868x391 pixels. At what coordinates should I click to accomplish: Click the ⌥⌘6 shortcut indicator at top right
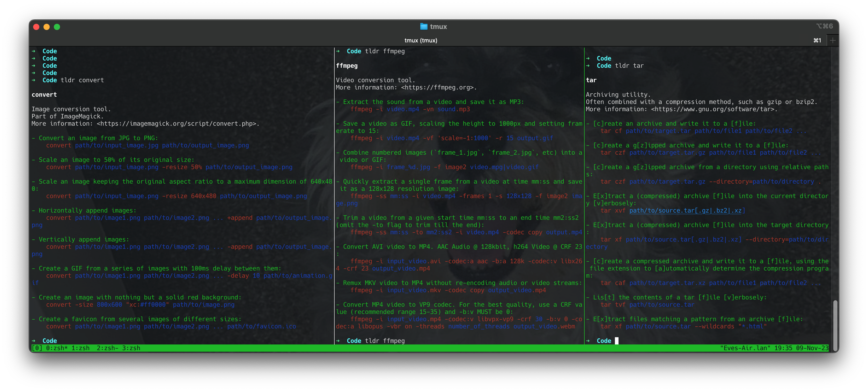(825, 25)
